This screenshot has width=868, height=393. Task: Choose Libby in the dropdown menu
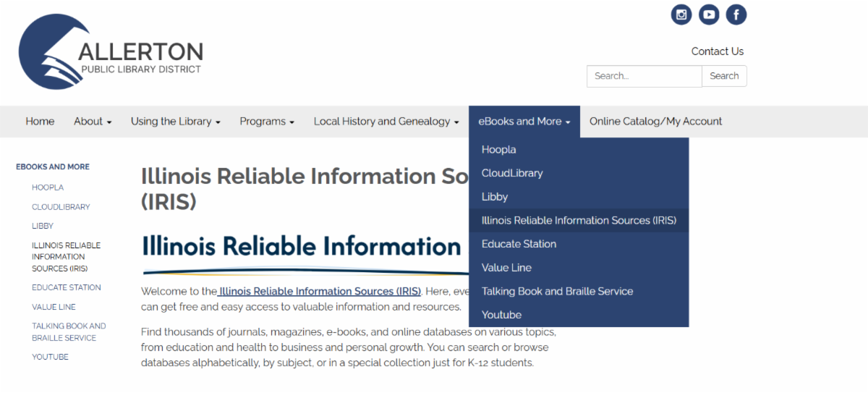(495, 197)
